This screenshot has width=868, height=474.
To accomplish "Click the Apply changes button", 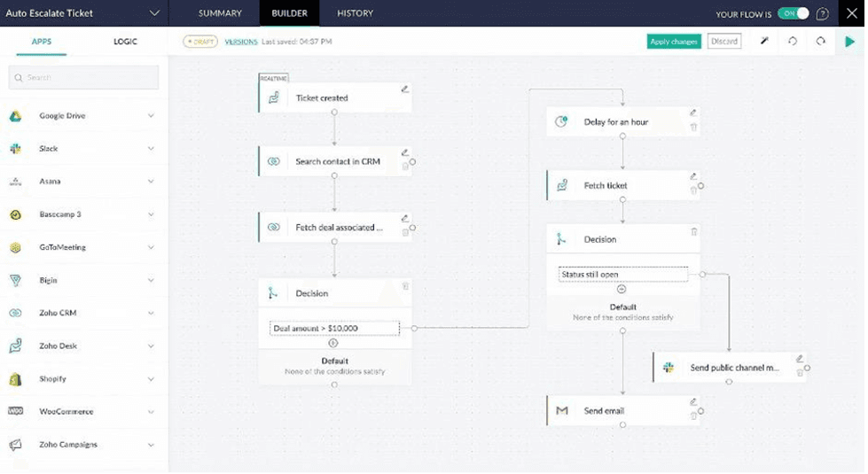I will click(674, 42).
